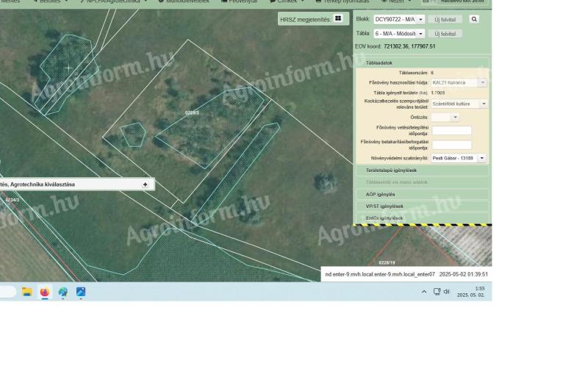The width and height of the screenshot is (588, 366).
Task: Open the globe browser icon in taskbar
Action: click(x=63, y=292)
